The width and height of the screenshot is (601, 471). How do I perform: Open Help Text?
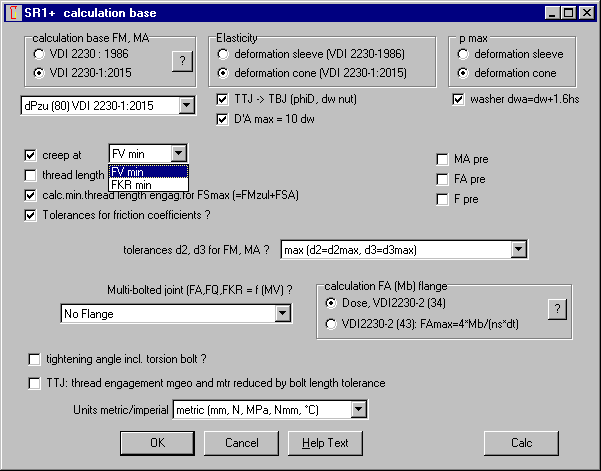325,442
